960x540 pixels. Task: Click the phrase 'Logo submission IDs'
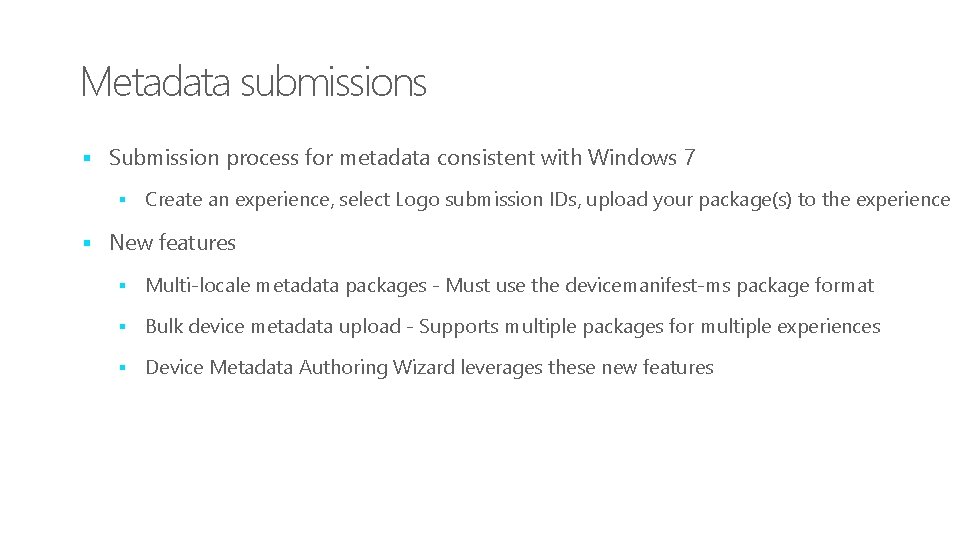point(487,200)
